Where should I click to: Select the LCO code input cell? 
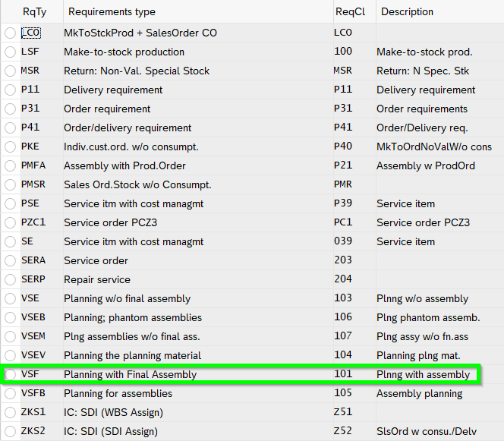31,33
